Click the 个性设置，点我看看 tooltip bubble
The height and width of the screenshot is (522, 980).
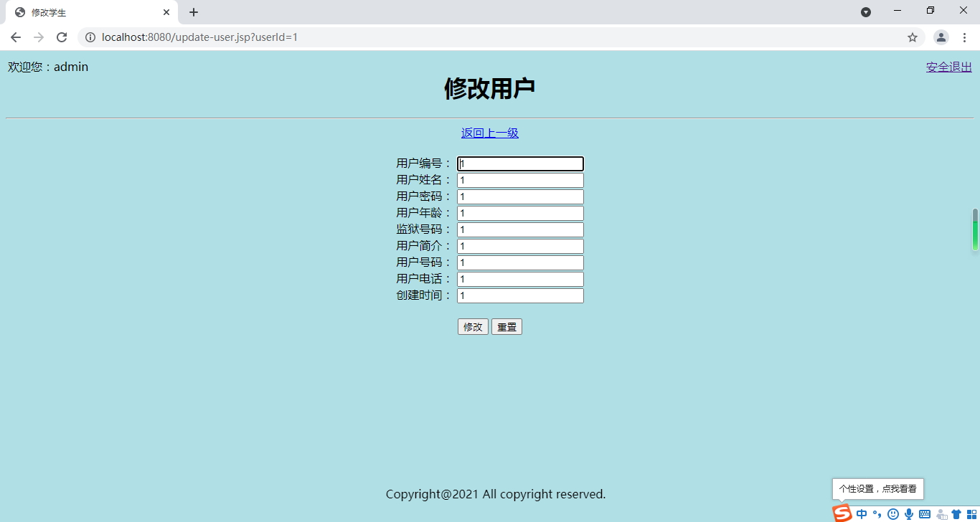[878, 489]
